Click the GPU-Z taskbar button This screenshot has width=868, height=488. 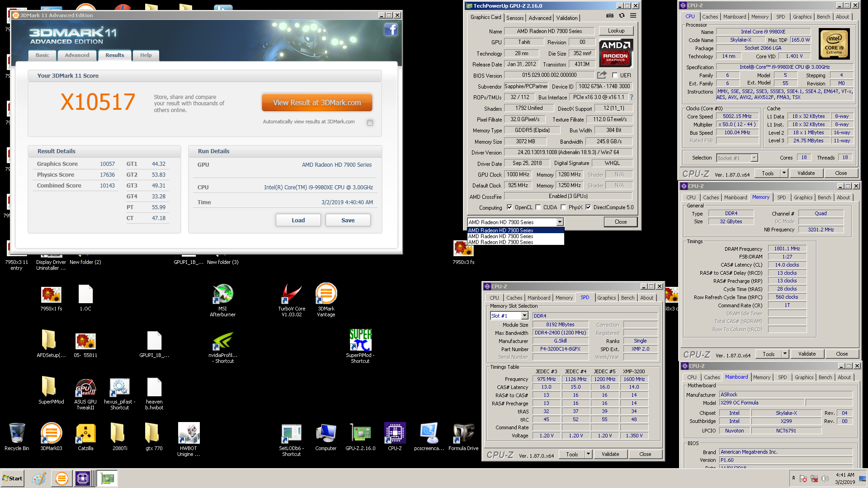click(108, 479)
